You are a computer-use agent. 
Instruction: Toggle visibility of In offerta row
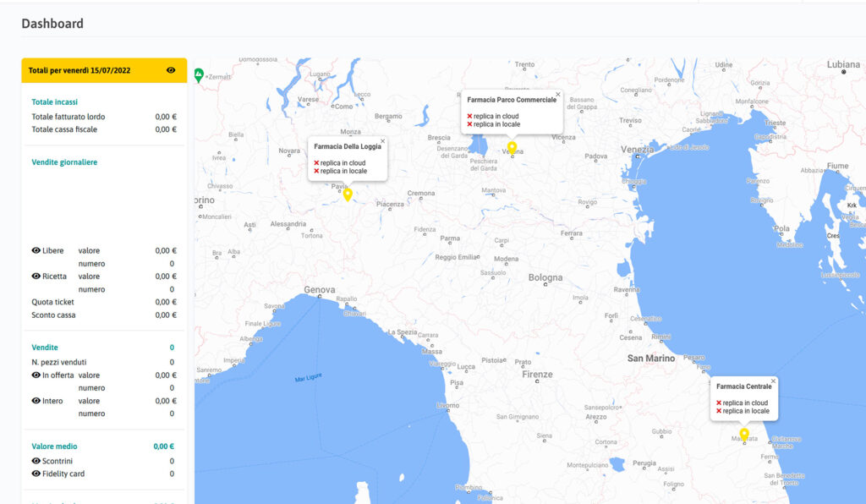pyautogui.click(x=36, y=375)
